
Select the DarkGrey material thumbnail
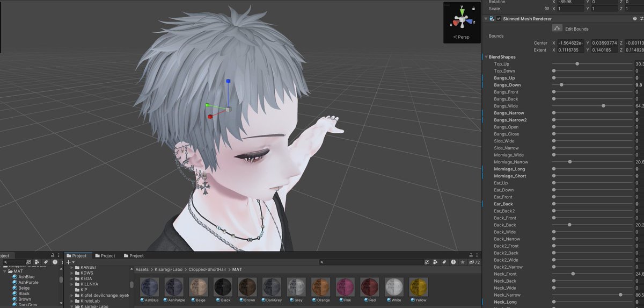pyautogui.click(x=272, y=286)
